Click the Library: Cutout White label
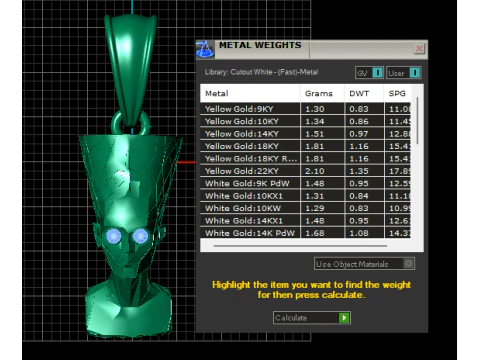The height and width of the screenshot is (360, 480). click(x=261, y=72)
